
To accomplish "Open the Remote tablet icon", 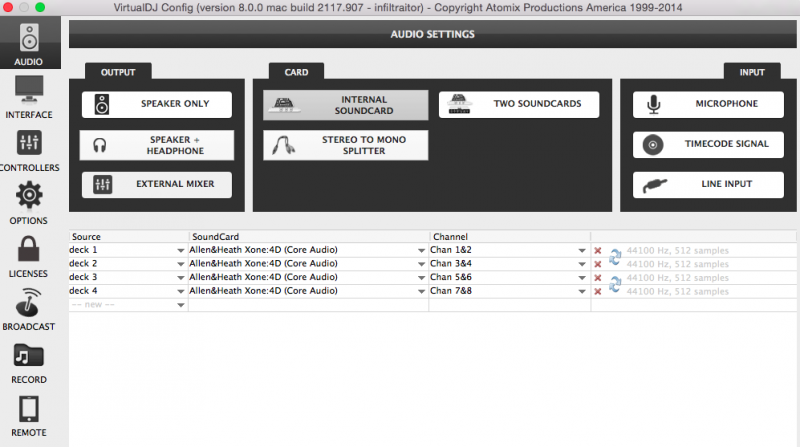I will [29, 409].
